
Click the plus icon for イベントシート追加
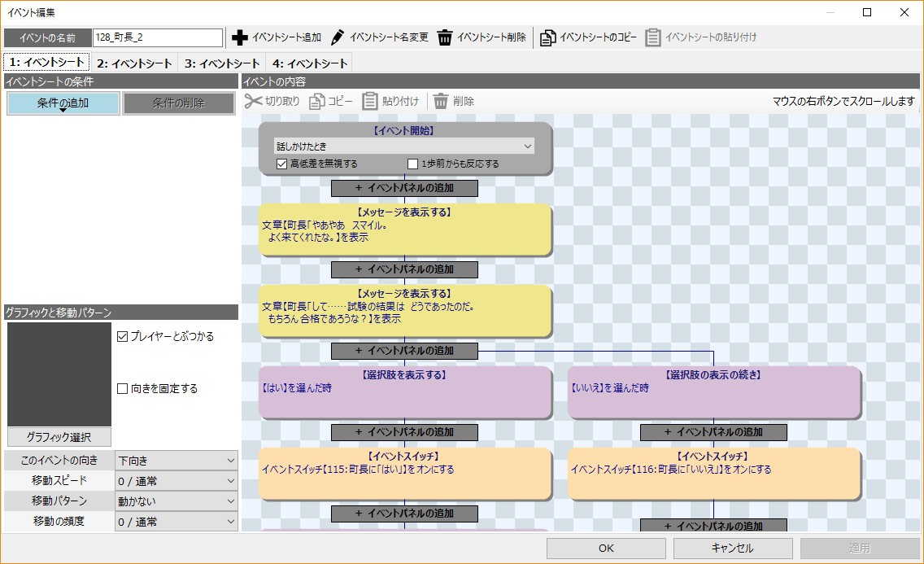[x=239, y=37]
